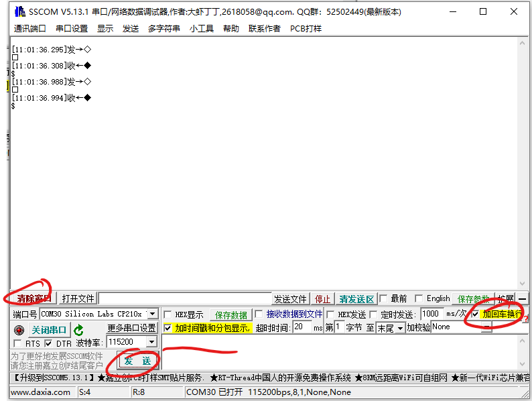Click the 扩展 button
Image resolution: width=532 pixels, height=401 pixels.
coord(506,299)
